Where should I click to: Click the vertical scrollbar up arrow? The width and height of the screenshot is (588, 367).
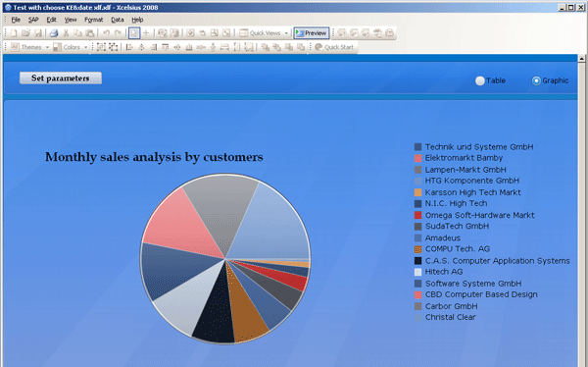(x=581, y=59)
